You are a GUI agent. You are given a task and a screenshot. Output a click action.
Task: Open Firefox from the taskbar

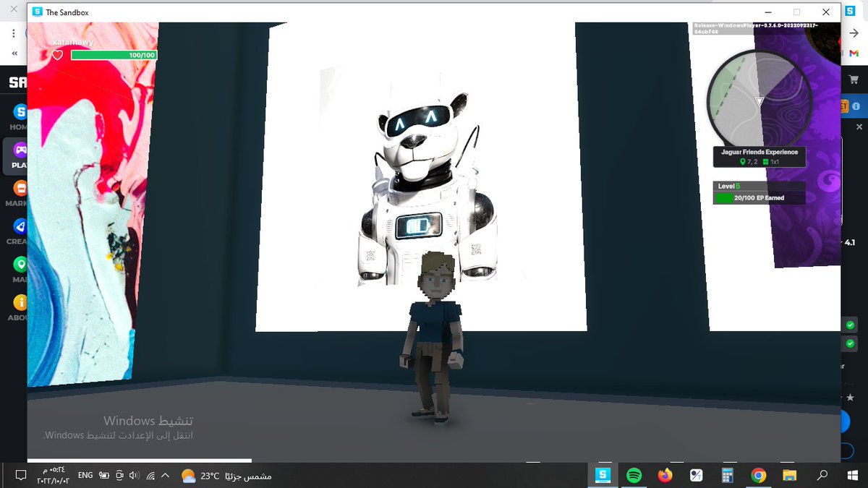pos(665,475)
